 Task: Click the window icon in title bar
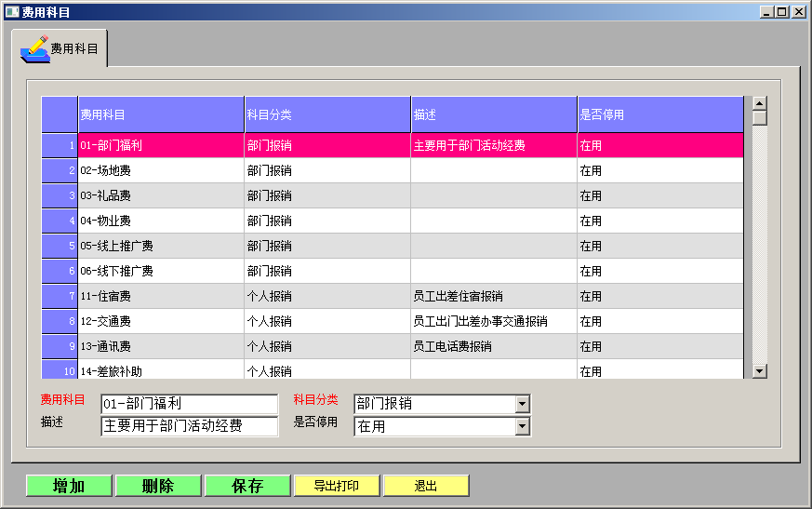(12, 11)
